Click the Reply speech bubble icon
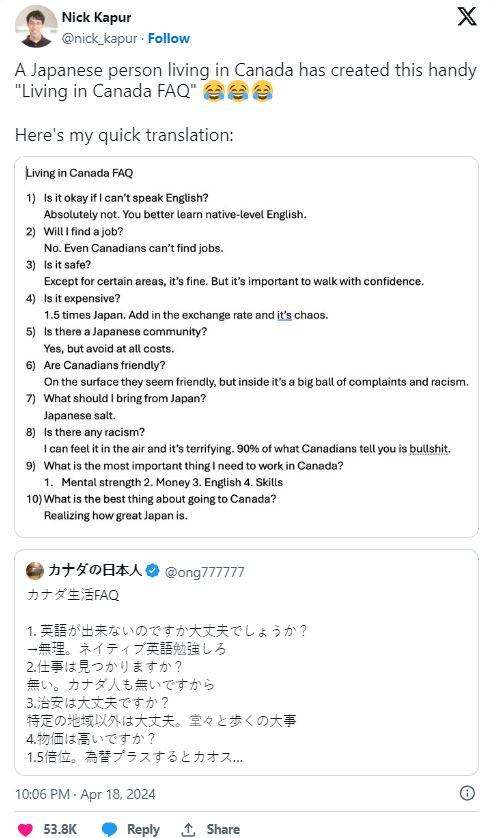Image resolution: width=493 pixels, height=838 pixels. [x=110, y=829]
